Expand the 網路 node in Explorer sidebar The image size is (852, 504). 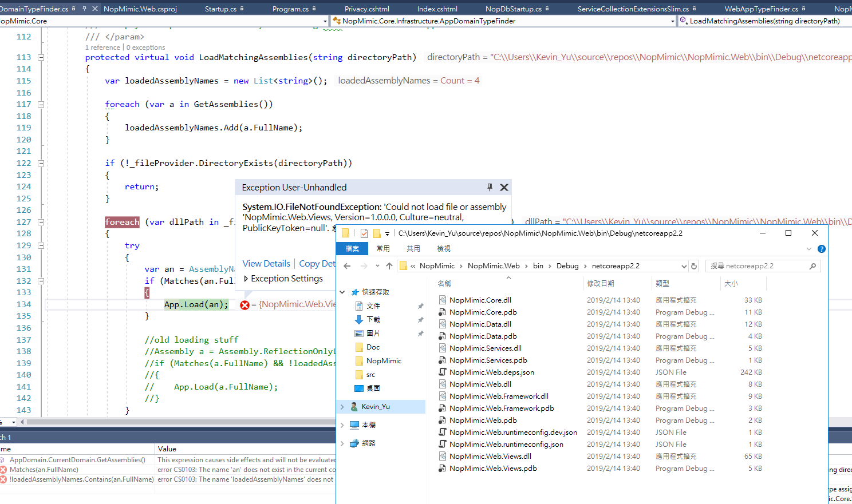342,443
